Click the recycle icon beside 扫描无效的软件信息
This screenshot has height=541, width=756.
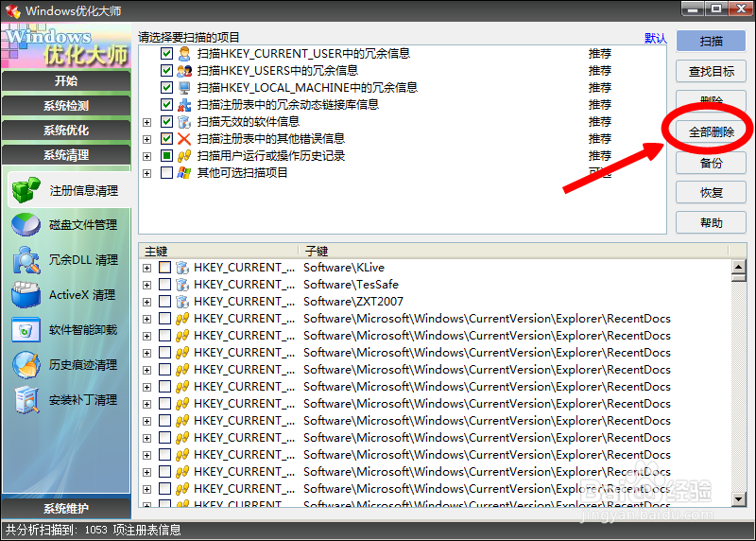(x=183, y=122)
